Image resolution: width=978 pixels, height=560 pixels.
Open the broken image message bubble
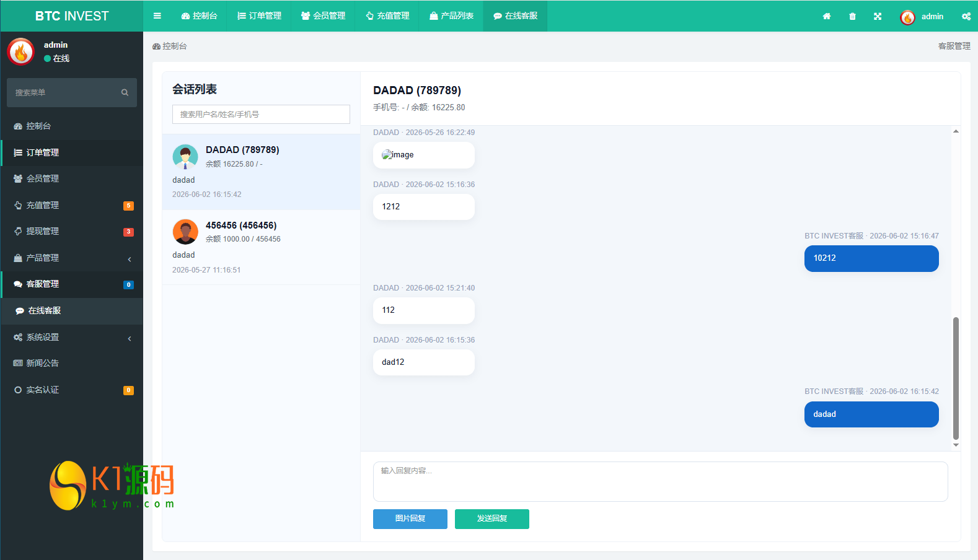tap(424, 155)
